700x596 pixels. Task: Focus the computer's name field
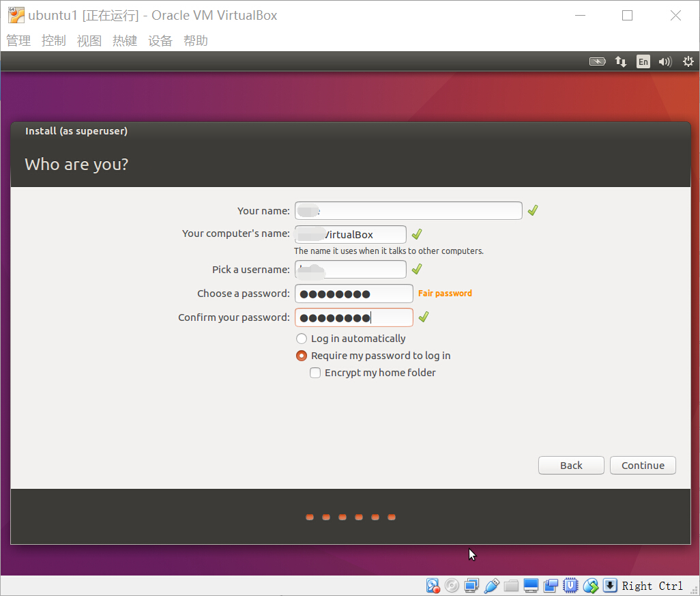(x=351, y=235)
